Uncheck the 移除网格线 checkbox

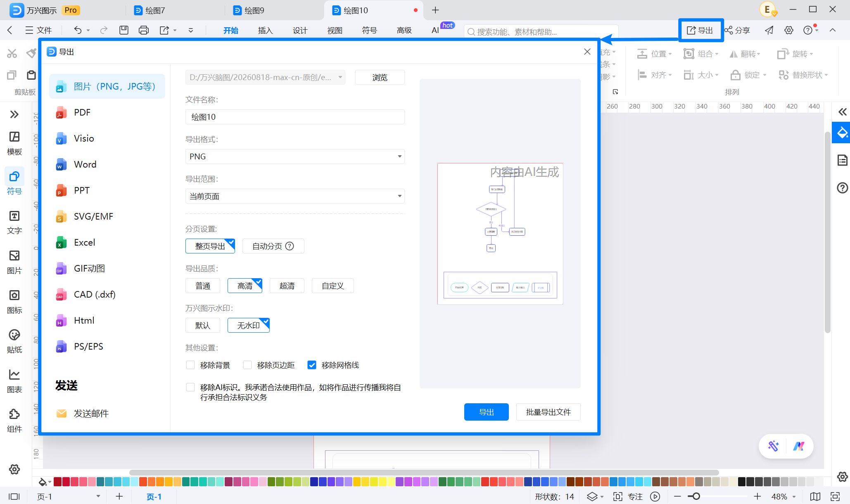coord(312,365)
